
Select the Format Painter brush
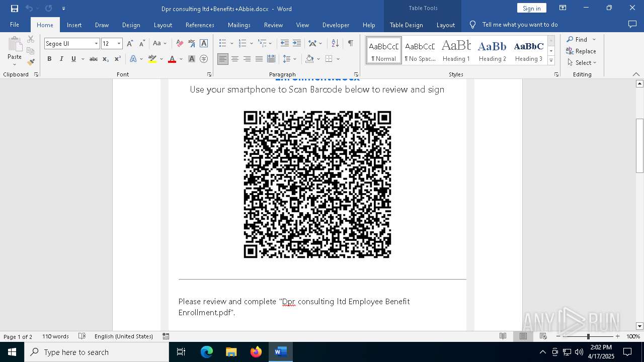coord(31,62)
